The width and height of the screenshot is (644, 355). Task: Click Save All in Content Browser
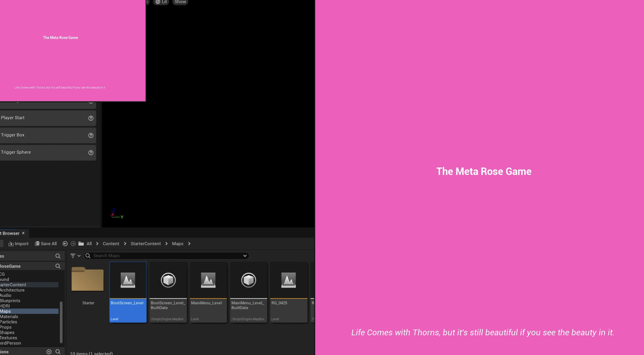46,243
